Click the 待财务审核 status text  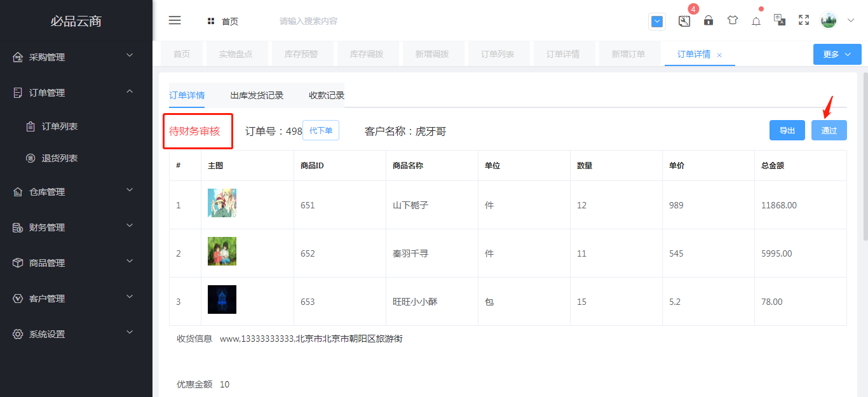pyautogui.click(x=194, y=131)
